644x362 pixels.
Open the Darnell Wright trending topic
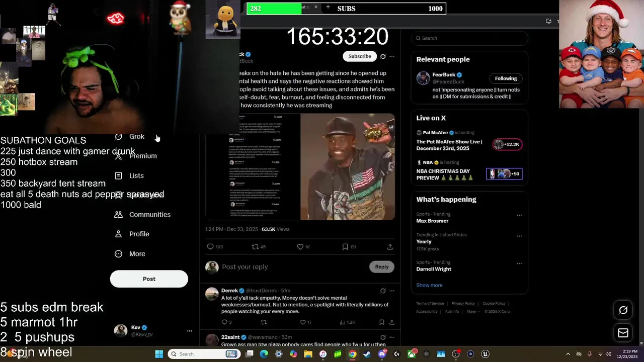pyautogui.click(x=434, y=269)
